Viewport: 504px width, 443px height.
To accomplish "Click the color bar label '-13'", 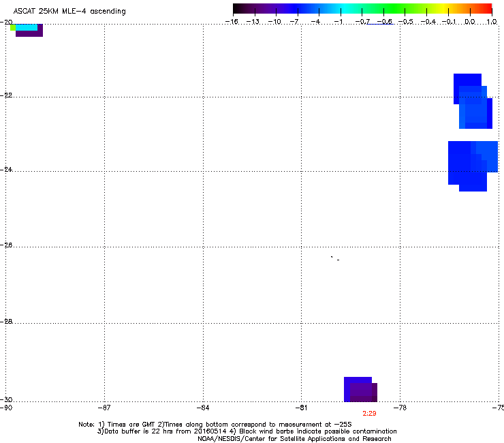I will click(x=253, y=22).
